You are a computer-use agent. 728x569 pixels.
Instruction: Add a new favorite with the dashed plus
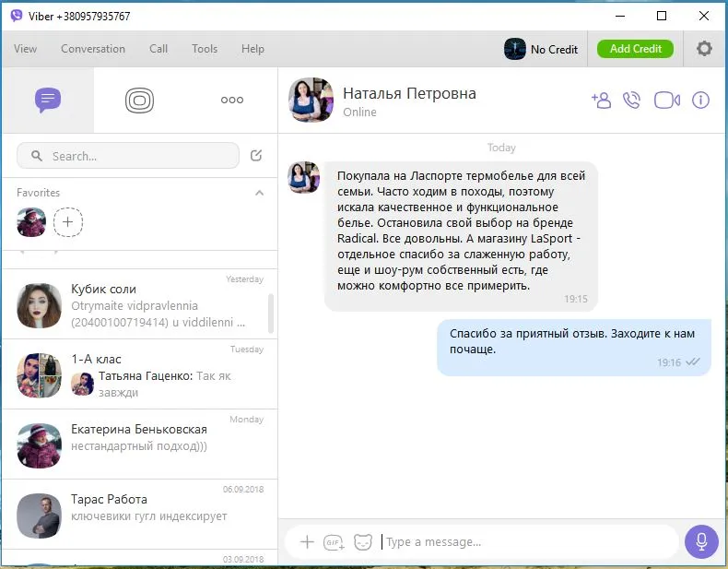click(68, 222)
